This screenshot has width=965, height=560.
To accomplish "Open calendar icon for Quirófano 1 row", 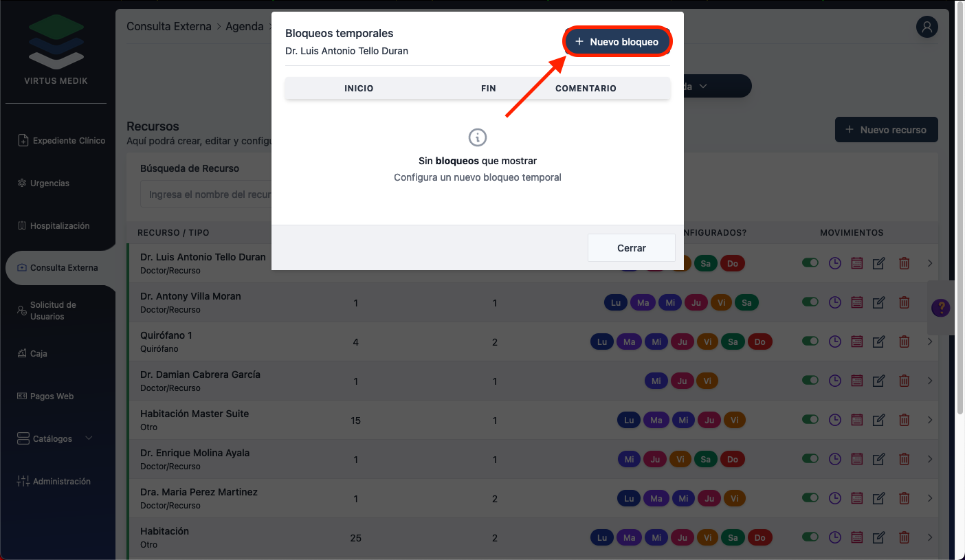I will [x=856, y=341].
